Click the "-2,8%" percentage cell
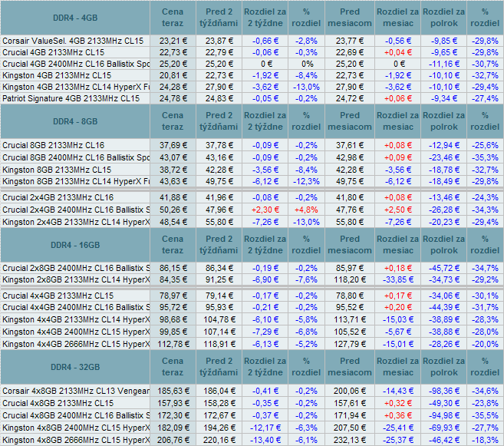 click(x=306, y=41)
